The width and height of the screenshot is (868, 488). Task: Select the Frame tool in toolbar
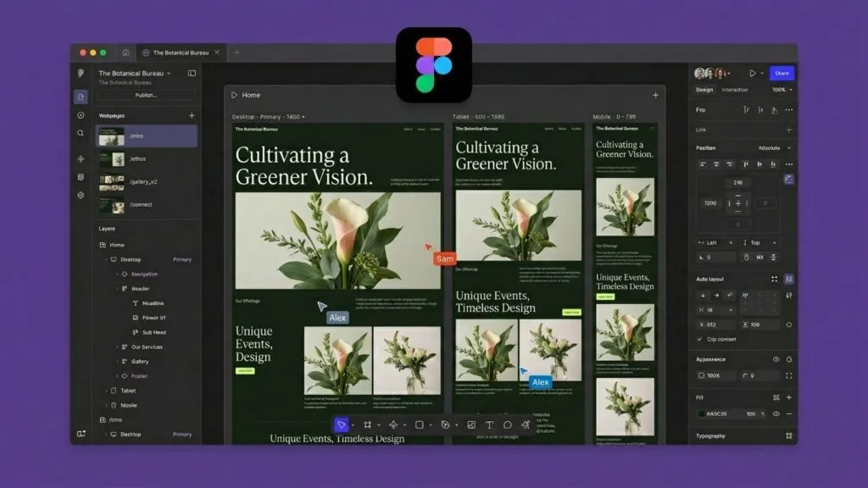point(368,425)
